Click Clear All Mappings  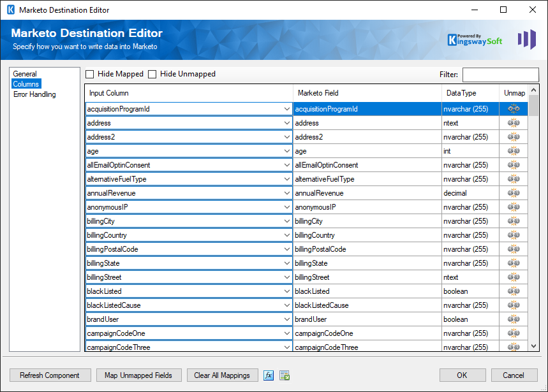[222, 375]
